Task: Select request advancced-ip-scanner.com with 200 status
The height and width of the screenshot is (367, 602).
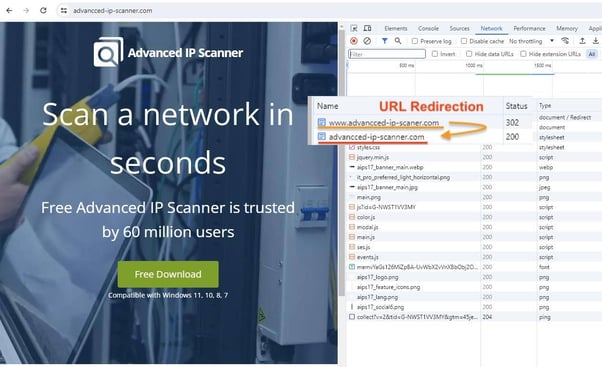Action: click(376, 137)
